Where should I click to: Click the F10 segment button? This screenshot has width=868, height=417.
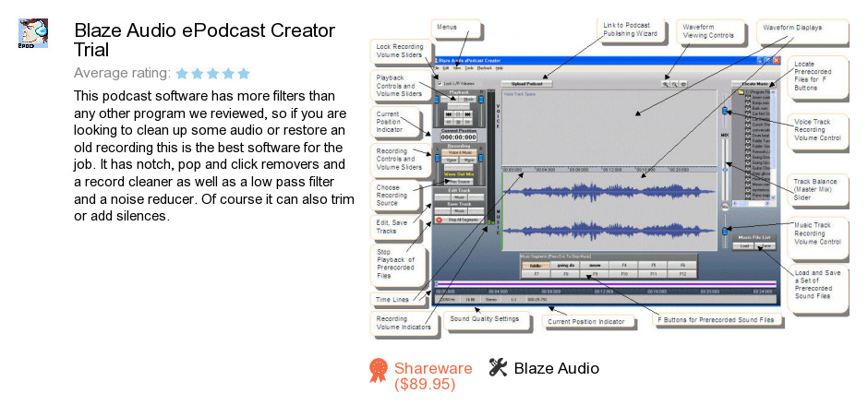tap(624, 274)
